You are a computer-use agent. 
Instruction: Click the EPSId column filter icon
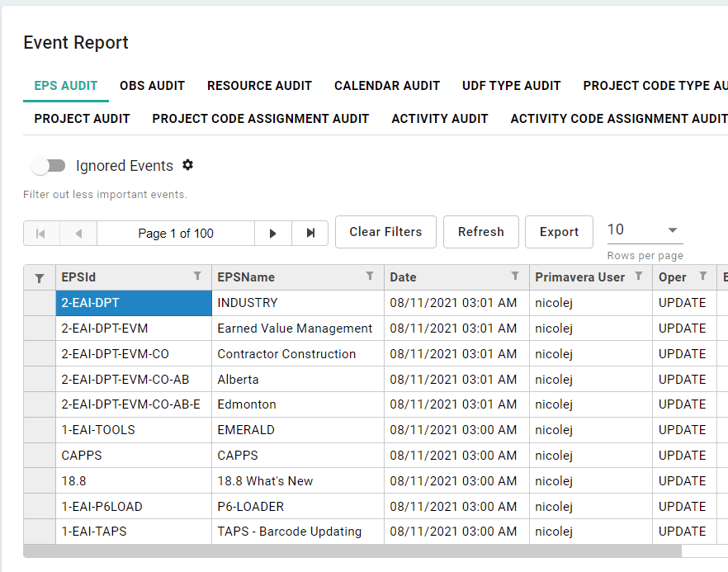[197, 277]
